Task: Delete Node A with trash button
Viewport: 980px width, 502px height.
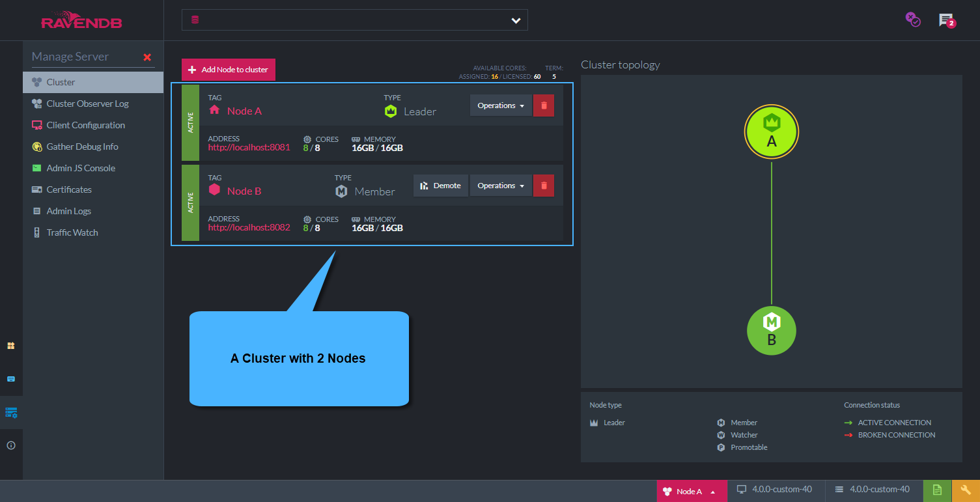Action: click(544, 105)
